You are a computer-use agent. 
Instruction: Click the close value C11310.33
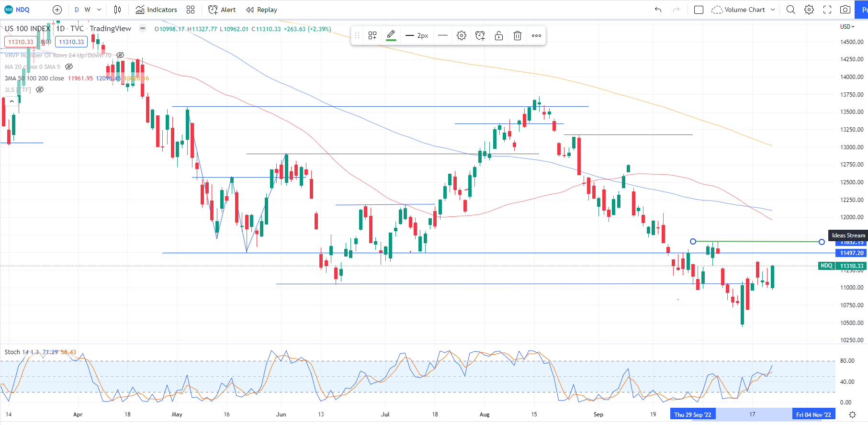266,29
